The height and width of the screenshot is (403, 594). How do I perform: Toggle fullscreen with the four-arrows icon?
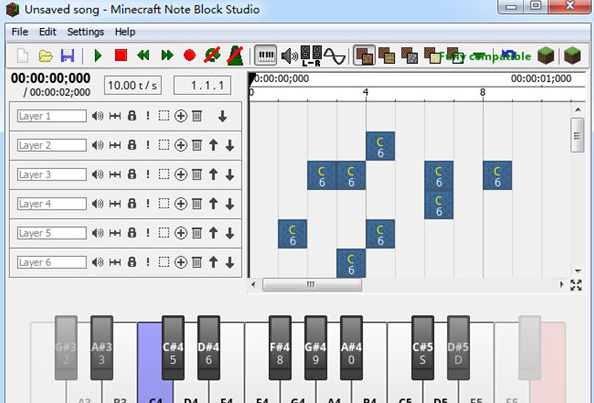click(x=576, y=285)
